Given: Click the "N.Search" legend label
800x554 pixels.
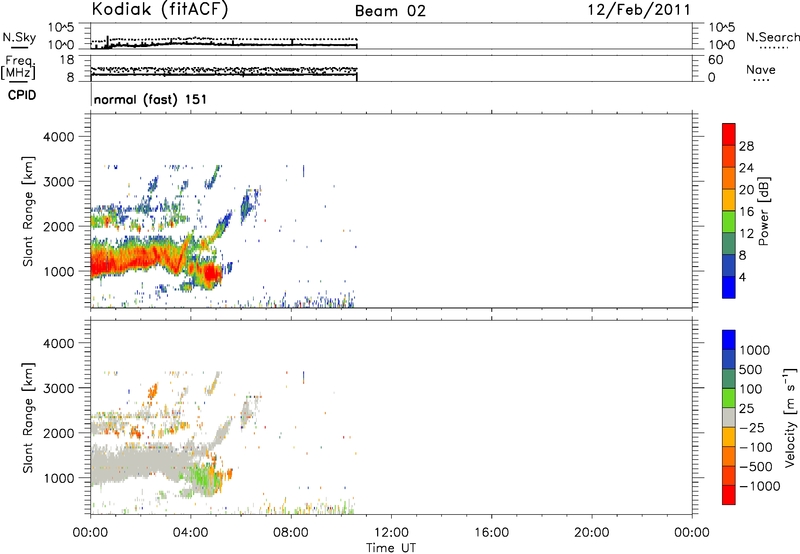Looking at the screenshot, I should tap(772, 37).
